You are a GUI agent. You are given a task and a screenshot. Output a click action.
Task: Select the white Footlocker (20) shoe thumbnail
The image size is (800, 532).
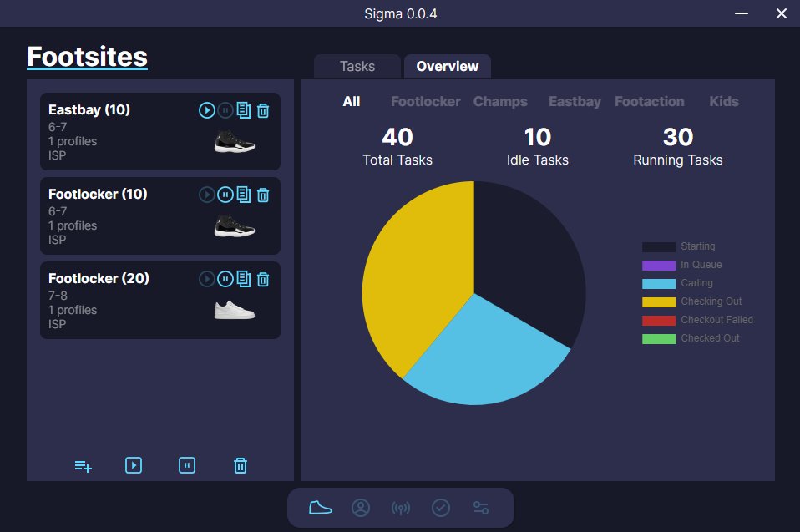(x=234, y=310)
